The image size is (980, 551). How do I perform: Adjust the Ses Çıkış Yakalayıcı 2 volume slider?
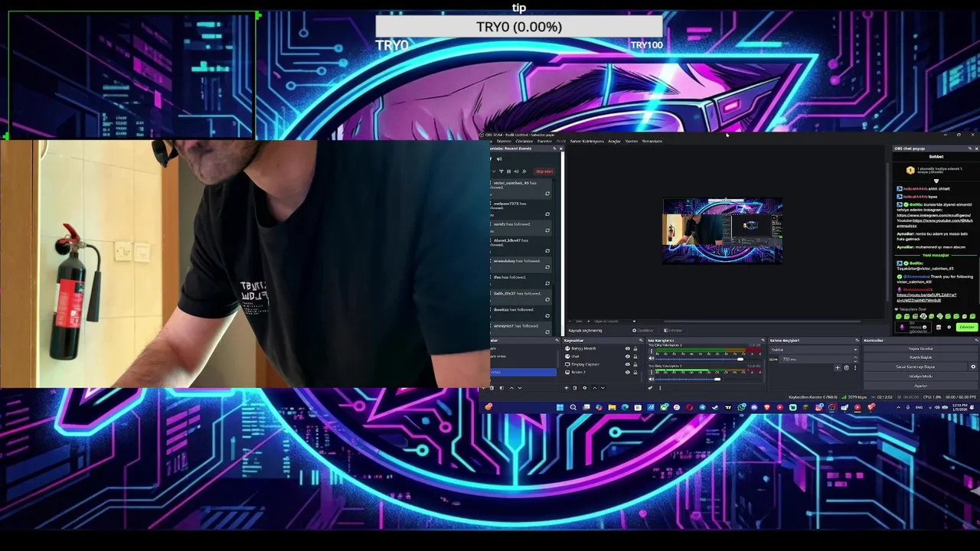(x=740, y=359)
